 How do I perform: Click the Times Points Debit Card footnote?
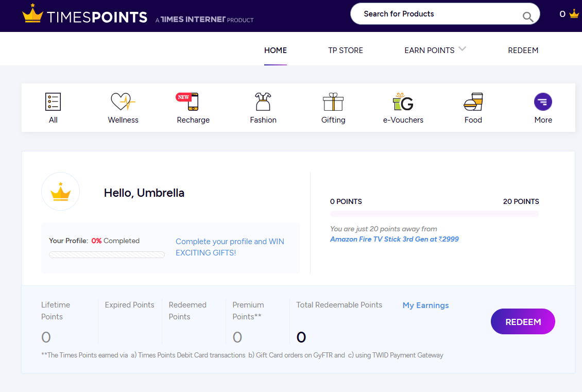[242, 355]
